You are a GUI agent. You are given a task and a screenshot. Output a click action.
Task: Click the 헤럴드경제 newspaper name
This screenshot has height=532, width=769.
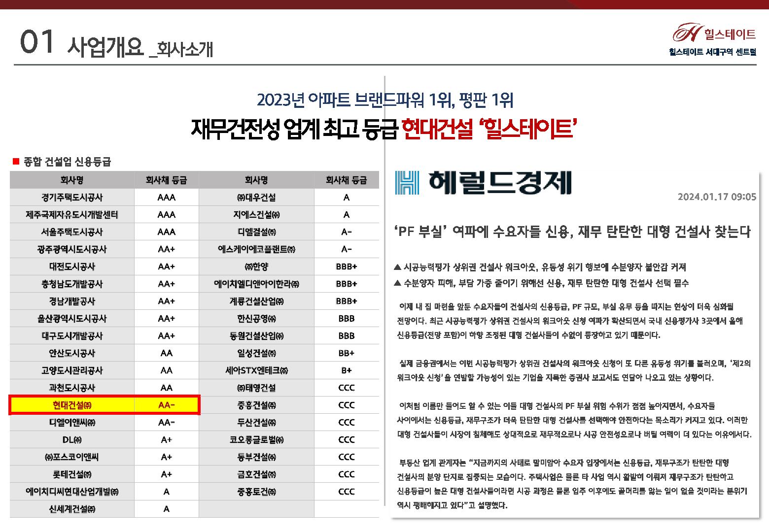(500, 182)
